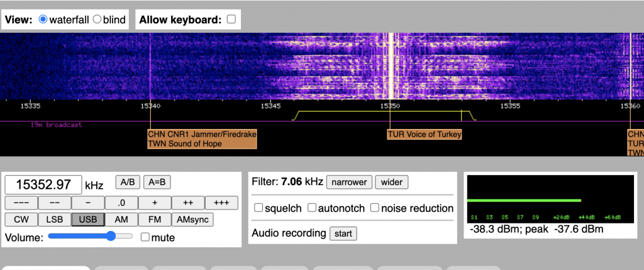Screen dimensions: 644x270
Task: Select AM demodulation mode
Action: 121,220
